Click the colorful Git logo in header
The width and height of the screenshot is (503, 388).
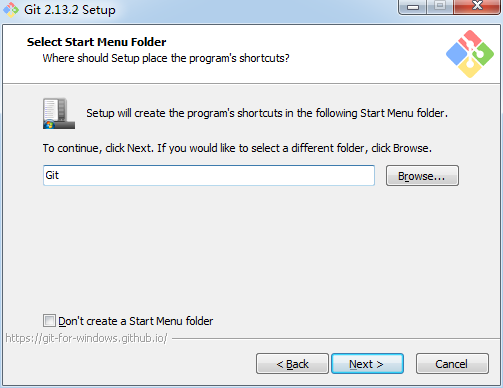coord(470,54)
